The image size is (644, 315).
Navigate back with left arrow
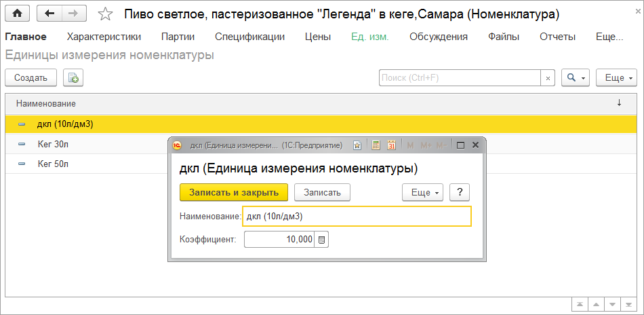[x=49, y=14]
